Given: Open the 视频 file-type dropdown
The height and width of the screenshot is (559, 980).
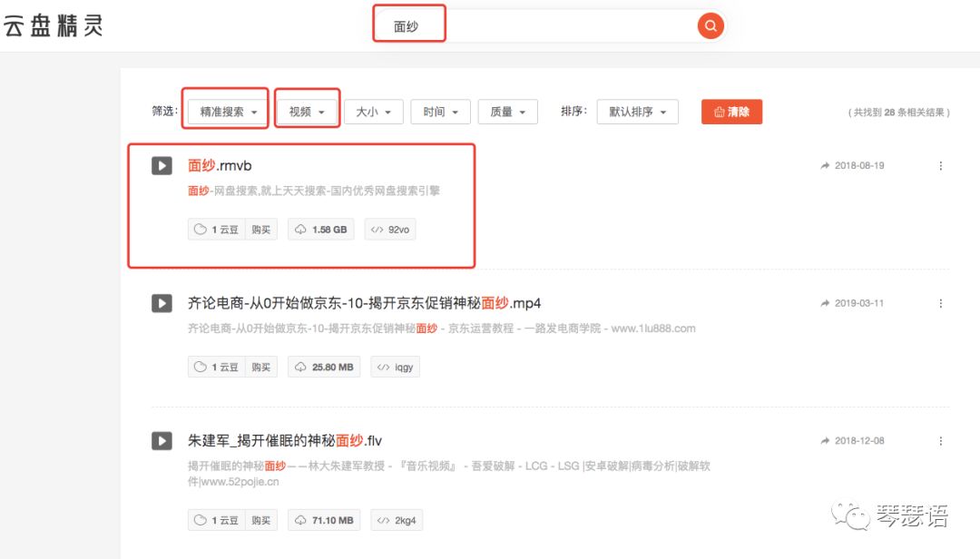Looking at the screenshot, I should (x=304, y=111).
